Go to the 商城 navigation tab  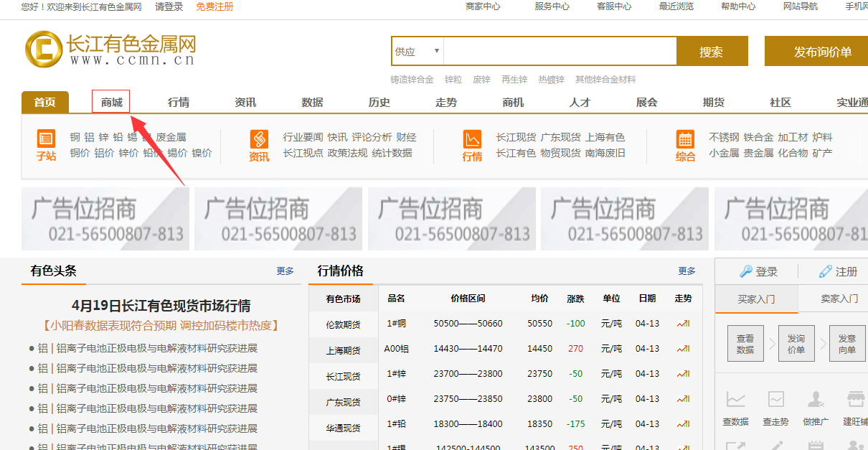pos(111,103)
